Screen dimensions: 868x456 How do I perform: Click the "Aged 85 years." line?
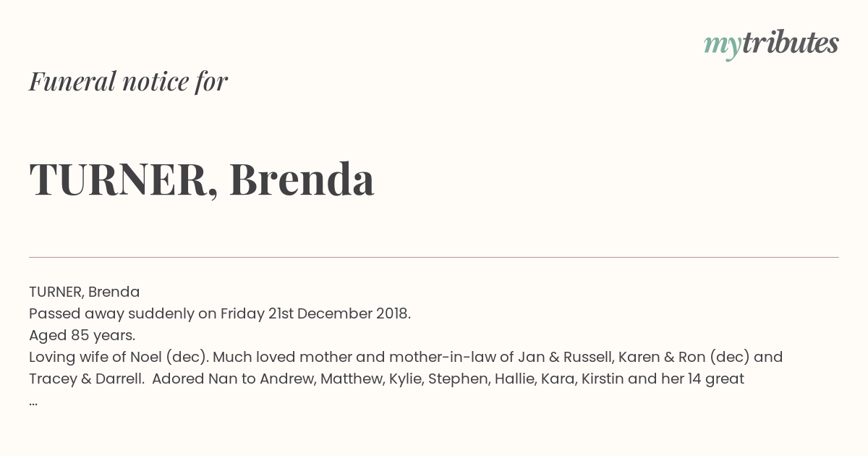point(82,335)
